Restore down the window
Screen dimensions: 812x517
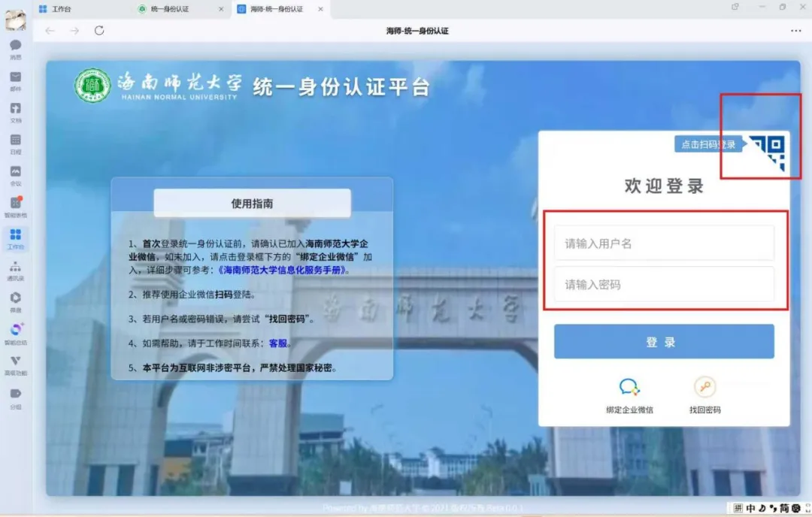[x=783, y=7]
